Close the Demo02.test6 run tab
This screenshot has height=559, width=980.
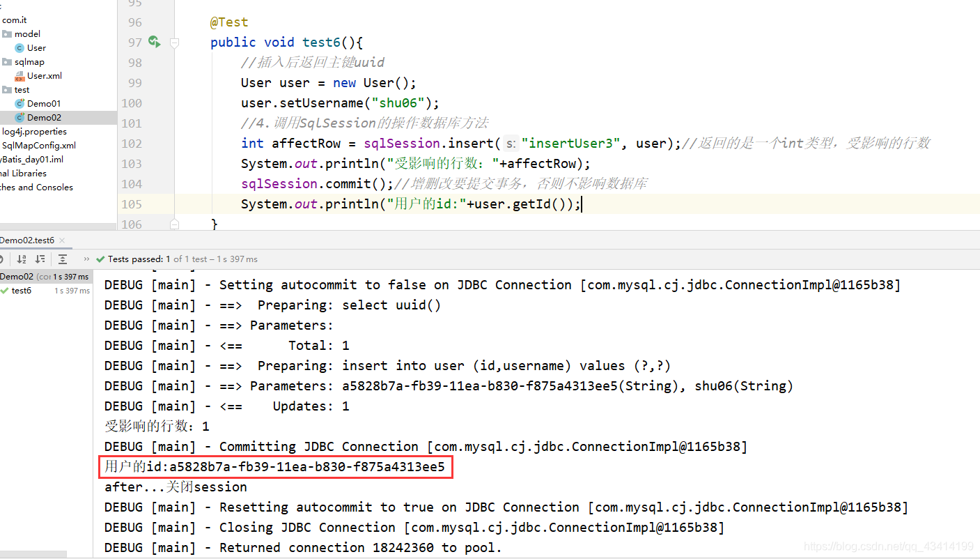pos(63,240)
